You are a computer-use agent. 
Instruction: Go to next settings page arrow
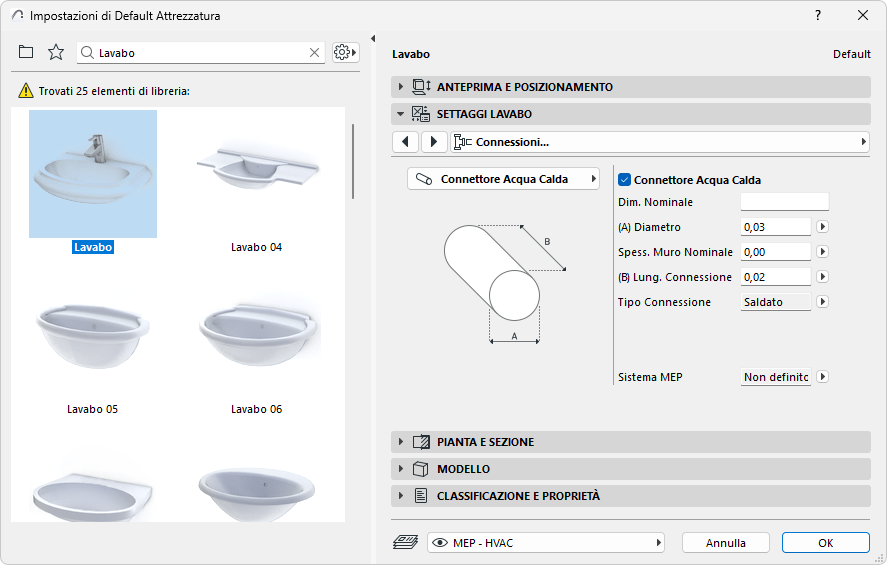(434, 142)
